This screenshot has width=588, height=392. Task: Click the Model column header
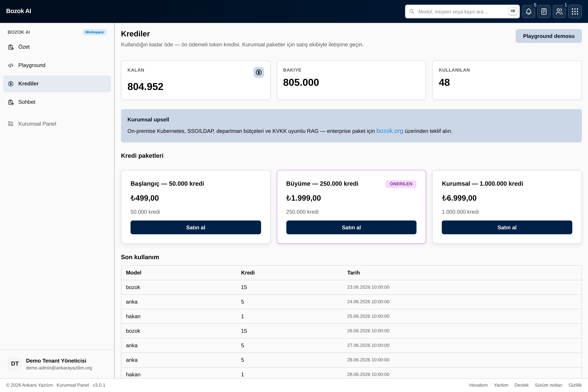pos(133,273)
